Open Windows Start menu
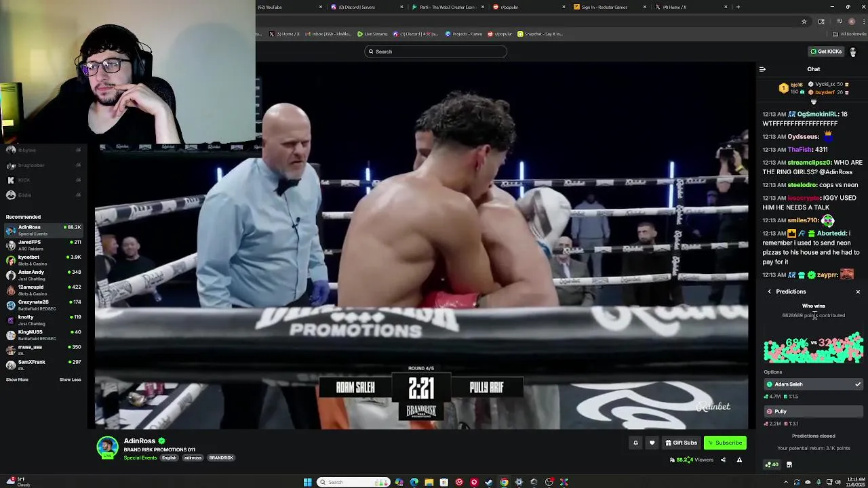 pyautogui.click(x=307, y=482)
